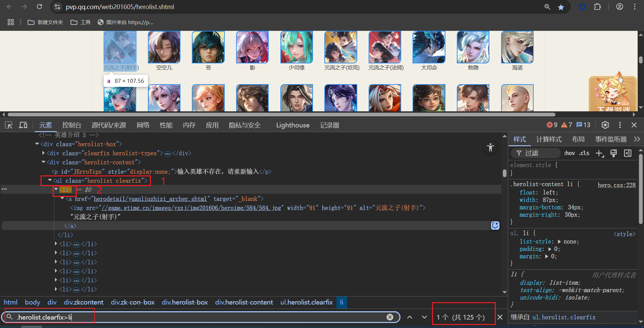Screen dimensions: 644x328
Task: Clear the search field with X icon
Action: point(390,317)
